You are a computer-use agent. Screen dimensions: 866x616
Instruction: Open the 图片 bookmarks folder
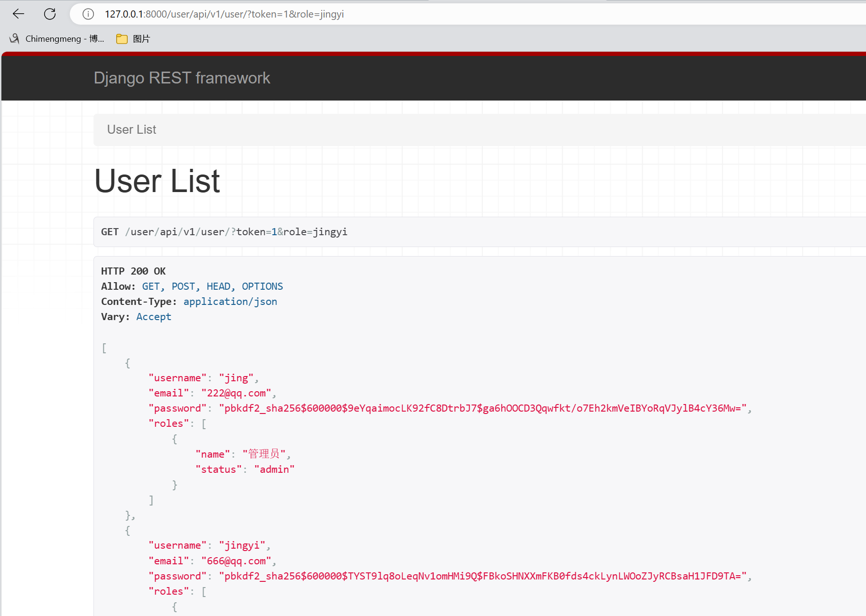point(133,39)
